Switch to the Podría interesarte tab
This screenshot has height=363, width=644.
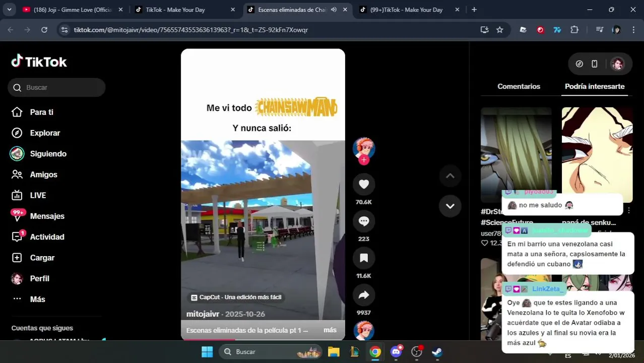(595, 86)
